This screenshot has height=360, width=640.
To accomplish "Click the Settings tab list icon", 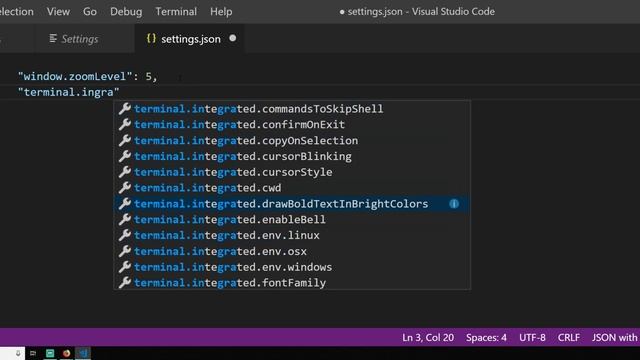I will pyautogui.click(x=53, y=38).
